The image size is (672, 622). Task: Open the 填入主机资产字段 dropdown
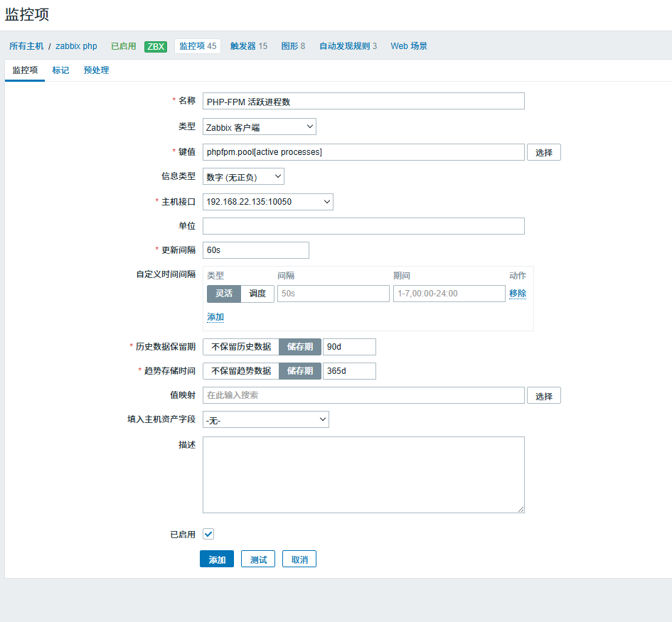[x=266, y=419]
